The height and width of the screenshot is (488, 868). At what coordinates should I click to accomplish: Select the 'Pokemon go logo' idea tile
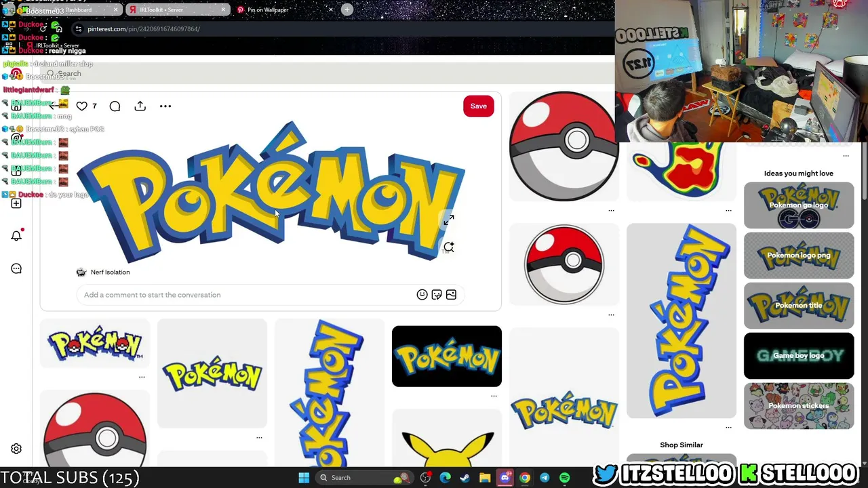(x=799, y=205)
